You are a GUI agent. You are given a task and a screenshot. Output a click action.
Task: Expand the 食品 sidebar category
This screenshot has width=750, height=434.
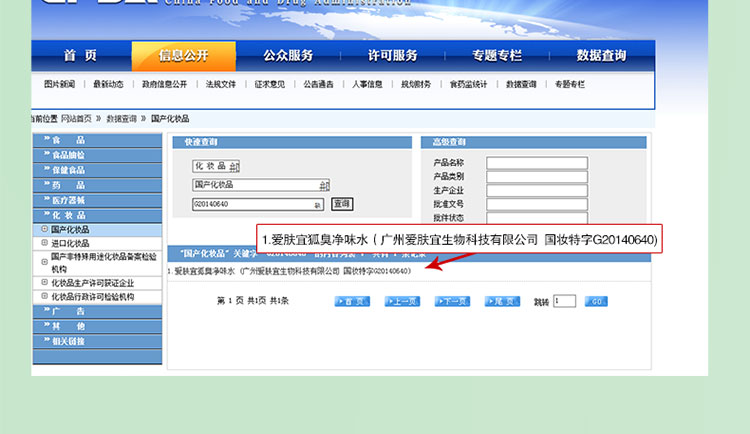point(97,140)
